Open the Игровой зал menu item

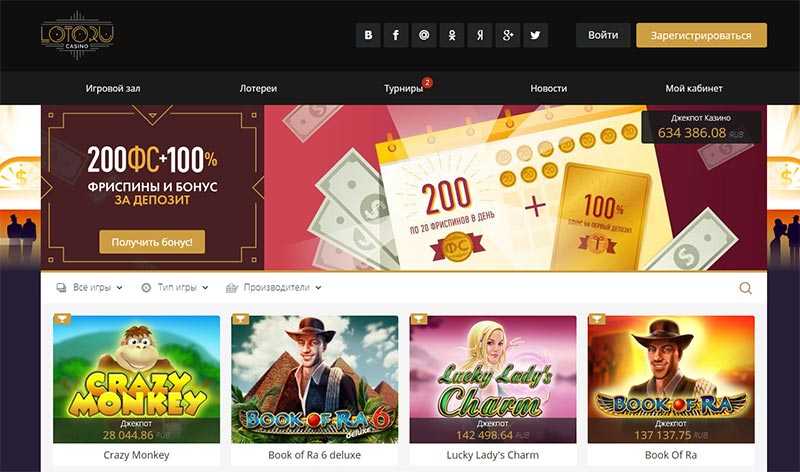click(x=113, y=88)
